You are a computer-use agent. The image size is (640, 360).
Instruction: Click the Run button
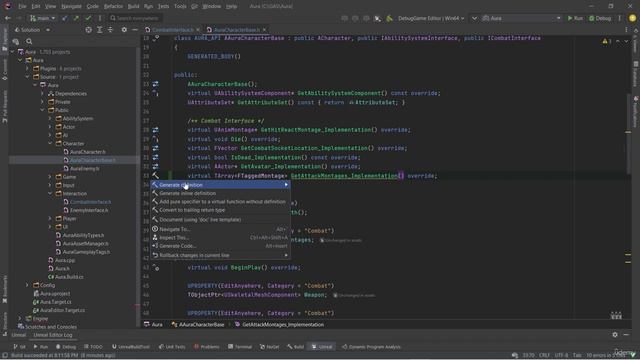575,18
